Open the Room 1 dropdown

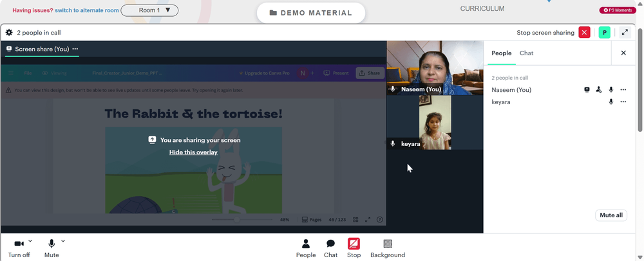point(149,10)
